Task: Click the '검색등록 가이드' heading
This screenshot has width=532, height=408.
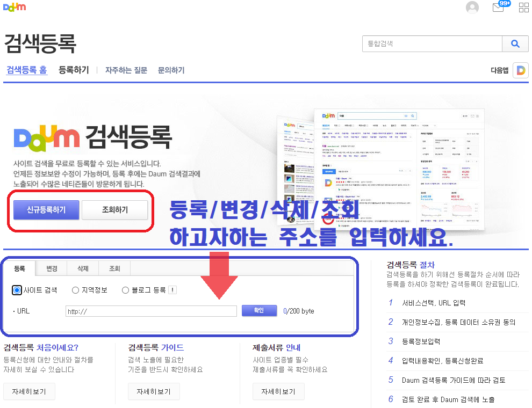Action: coord(156,347)
